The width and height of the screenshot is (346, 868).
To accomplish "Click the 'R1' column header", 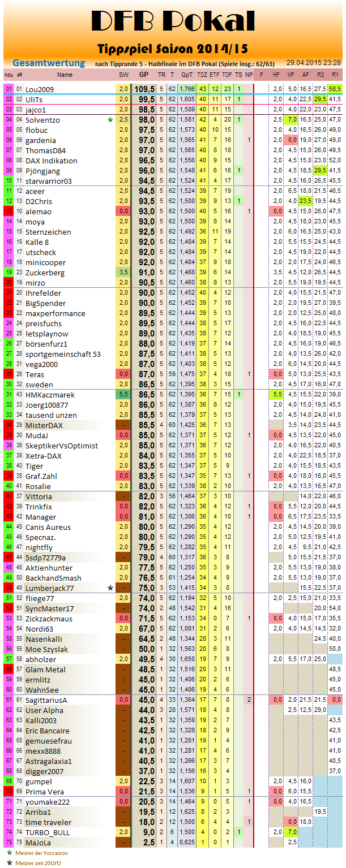I will [335, 75].
